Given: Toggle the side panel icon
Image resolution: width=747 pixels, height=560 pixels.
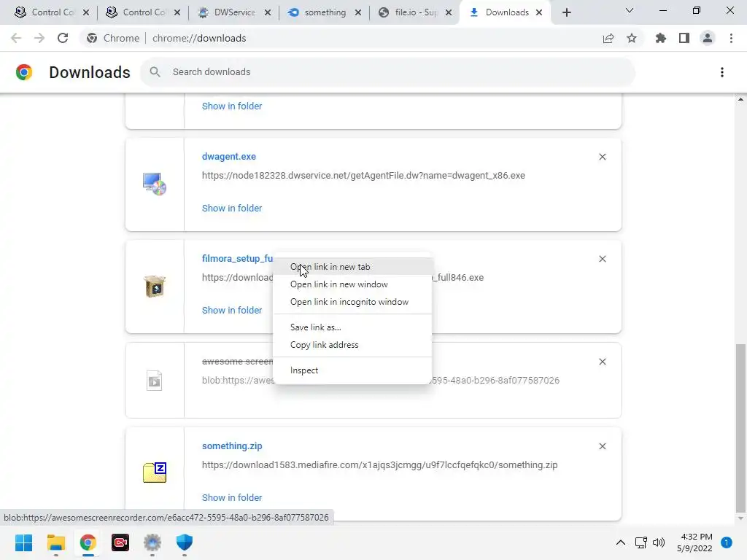Looking at the screenshot, I should coord(684,38).
